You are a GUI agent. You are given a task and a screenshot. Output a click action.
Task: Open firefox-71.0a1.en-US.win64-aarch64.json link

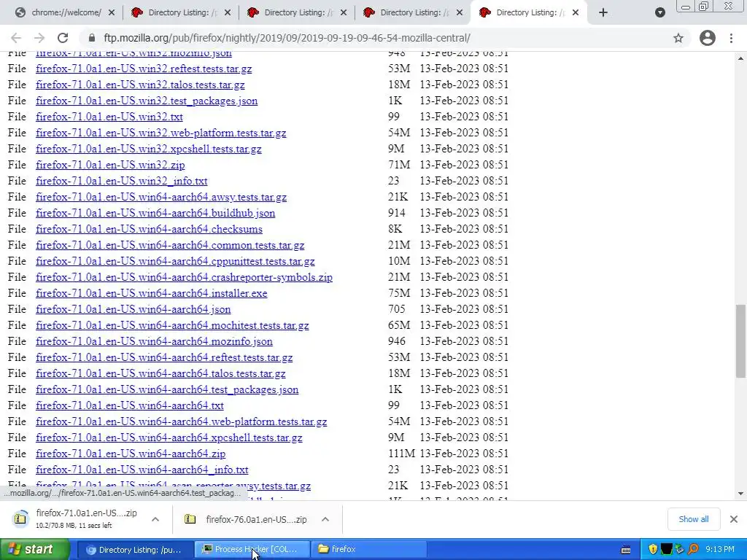(133, 309)
